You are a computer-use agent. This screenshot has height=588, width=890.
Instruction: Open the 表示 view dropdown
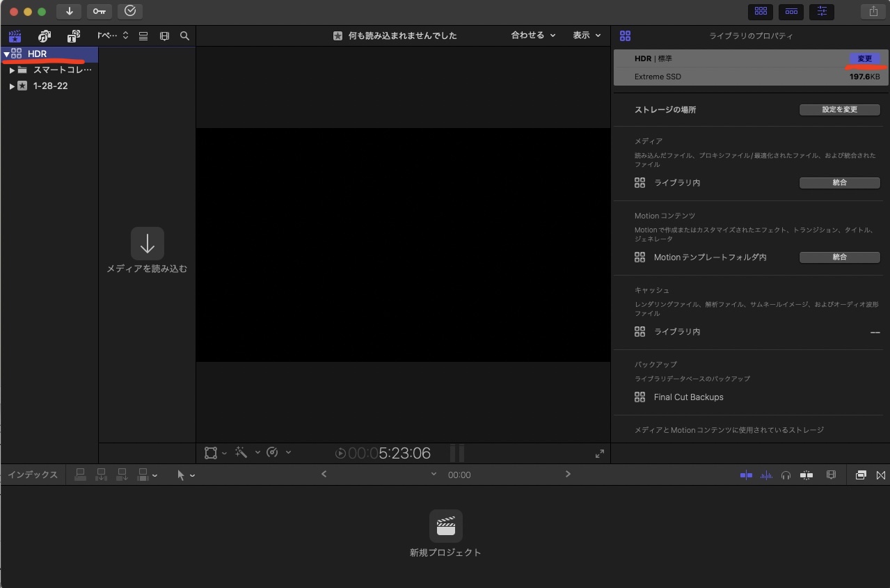(x=586, y=35)
